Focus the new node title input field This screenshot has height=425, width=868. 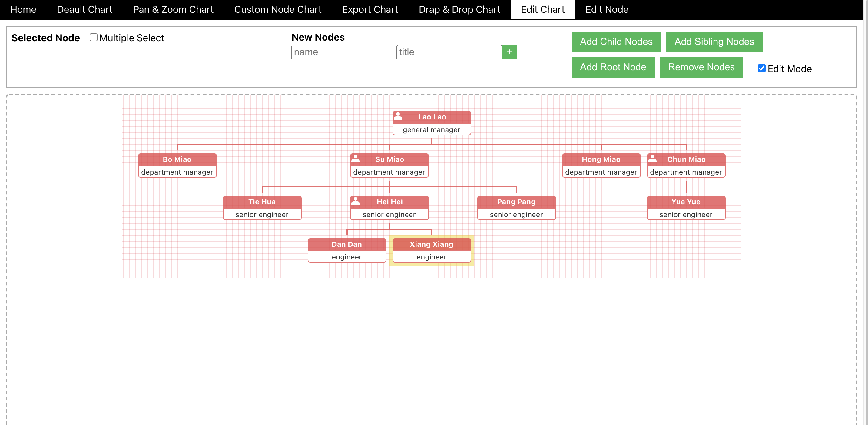click(x=449, y=52)
